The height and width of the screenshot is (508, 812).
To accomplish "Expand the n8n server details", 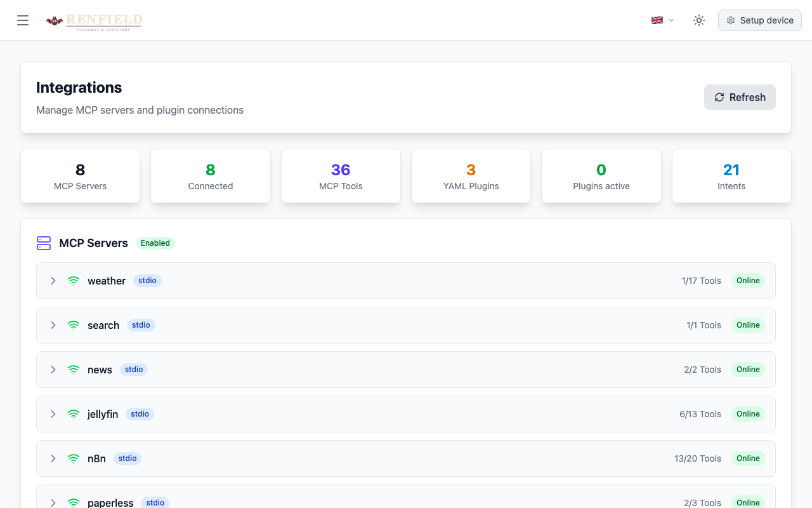I will (x=53, y=458).
